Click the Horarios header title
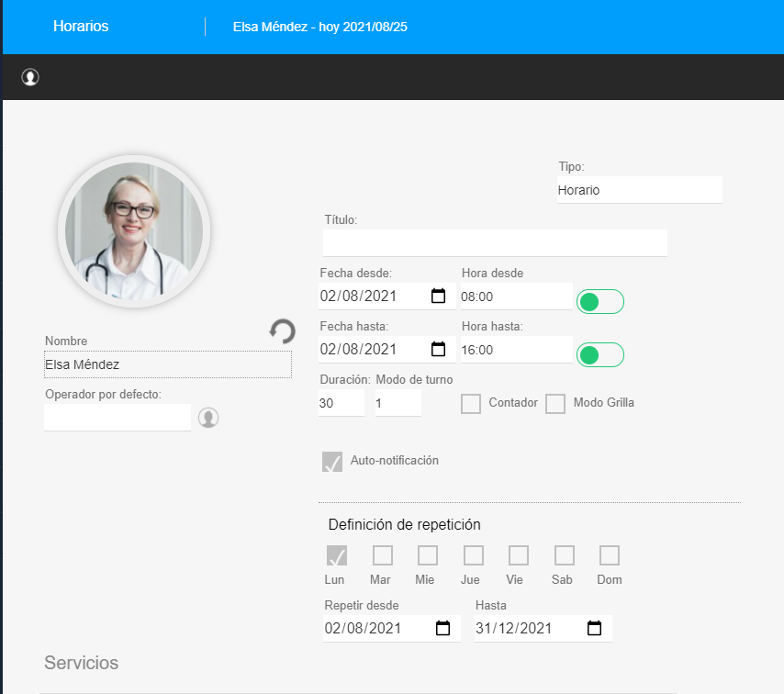The image size is (784, 694). [x=81, y=26]
